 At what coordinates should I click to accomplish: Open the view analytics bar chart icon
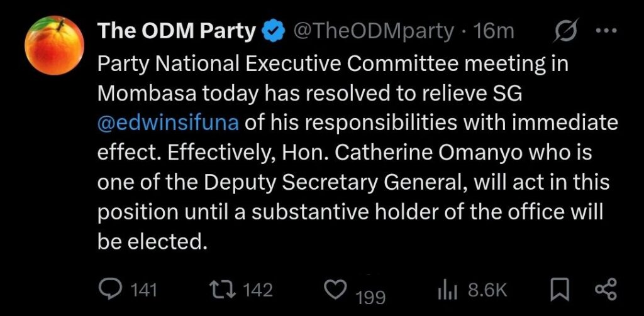click(x=446, y=289)
